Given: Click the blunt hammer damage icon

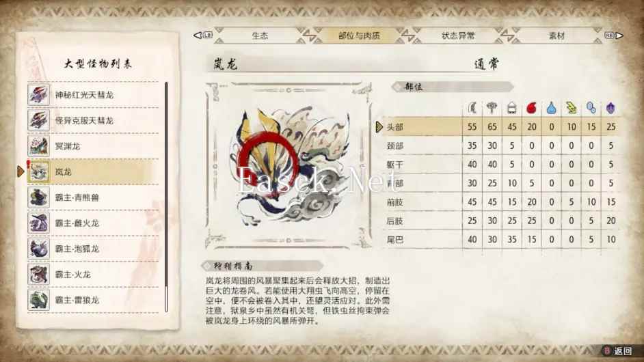Looking at the screenshot, I should 492,108.
